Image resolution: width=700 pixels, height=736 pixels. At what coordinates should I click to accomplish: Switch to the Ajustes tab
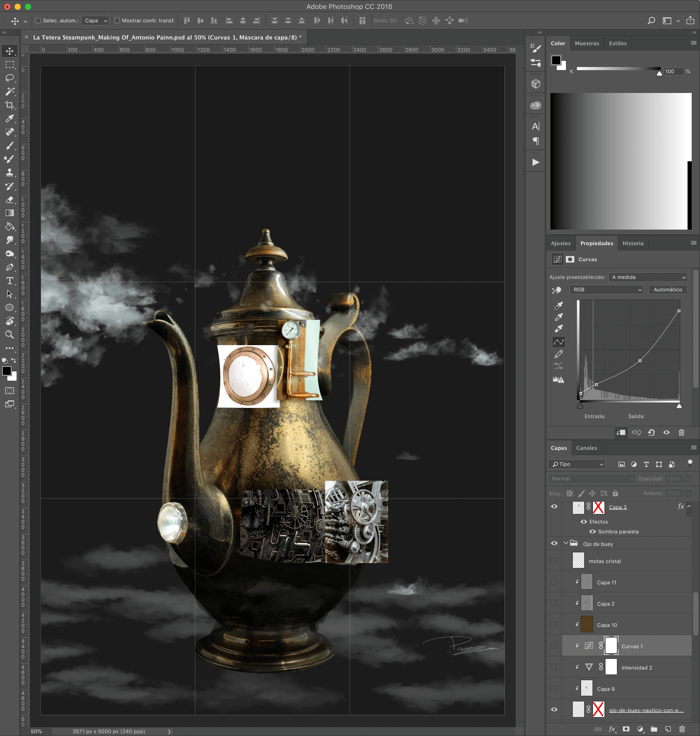coord(561,243)
